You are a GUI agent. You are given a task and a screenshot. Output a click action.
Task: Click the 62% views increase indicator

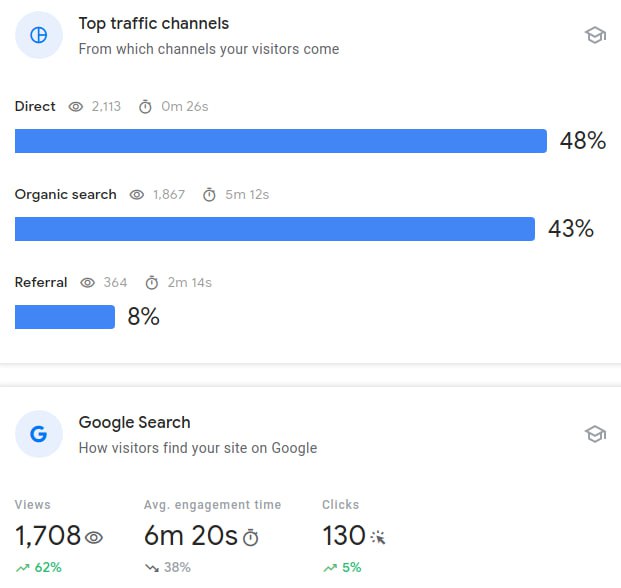(38, 568)
